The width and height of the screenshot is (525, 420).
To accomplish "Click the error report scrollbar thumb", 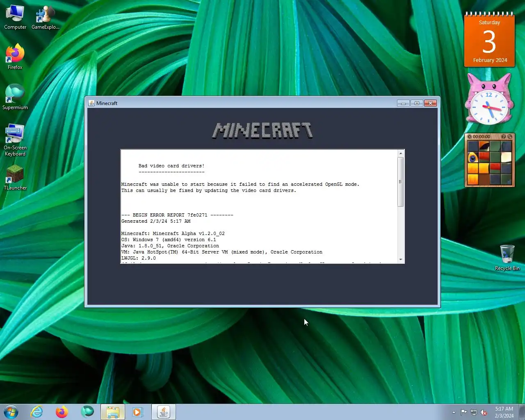I will (401, 182).
